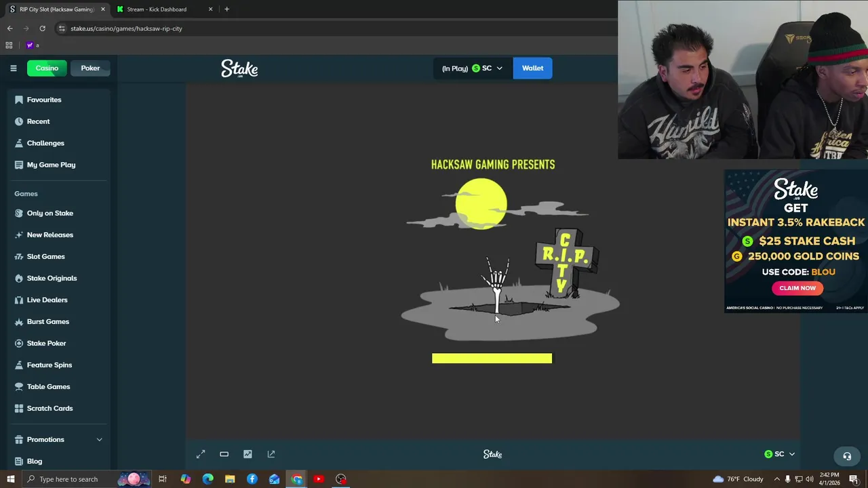This screenshot has width=868, height=488.
Task: Click the volume speaker tray icon
Action: 810,479
